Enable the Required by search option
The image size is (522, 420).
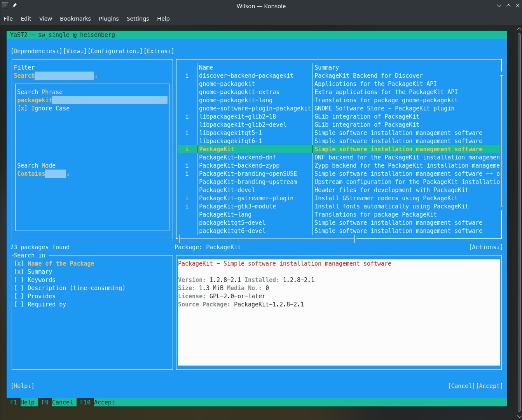point(40,304)
